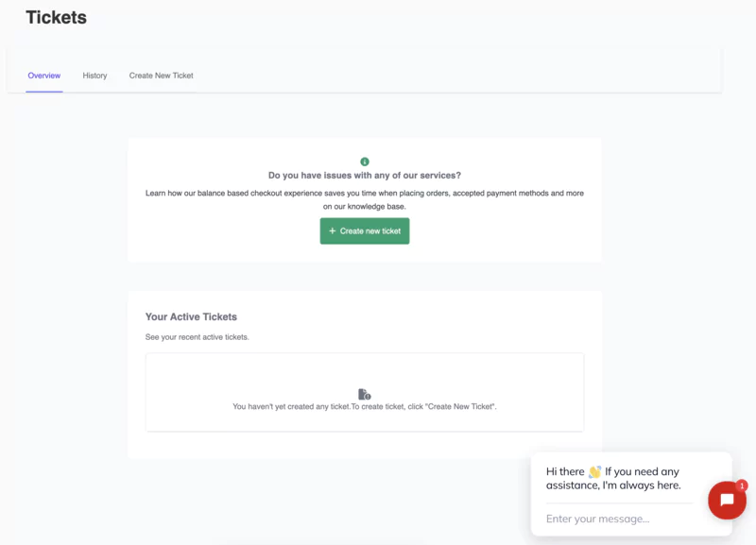The width and height of the screenshot is (756, 545).
Task: Click the plus icon inside Create new ticket
Action: [333, 230]
